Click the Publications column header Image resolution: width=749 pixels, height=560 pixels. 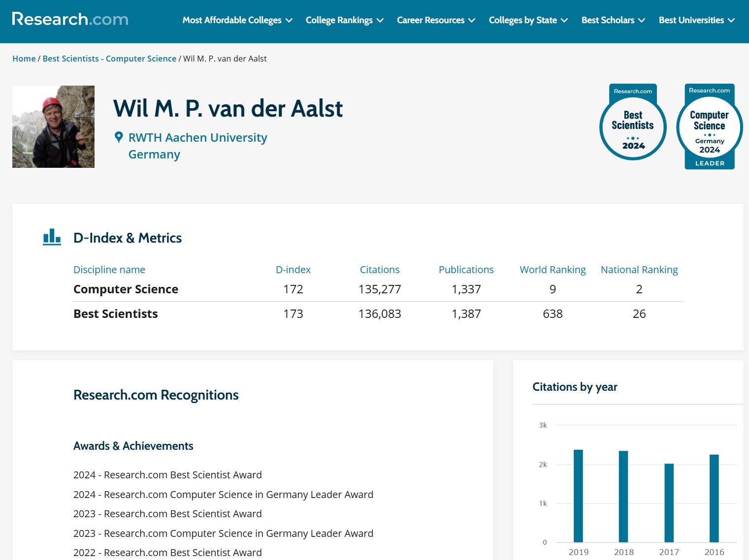[466, 270]
